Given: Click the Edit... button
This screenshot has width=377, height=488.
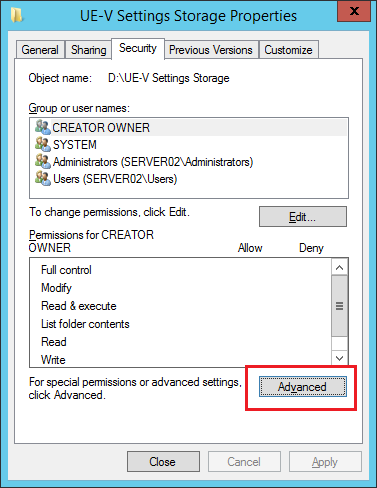Looking at the screenshot, I should 303,217.
